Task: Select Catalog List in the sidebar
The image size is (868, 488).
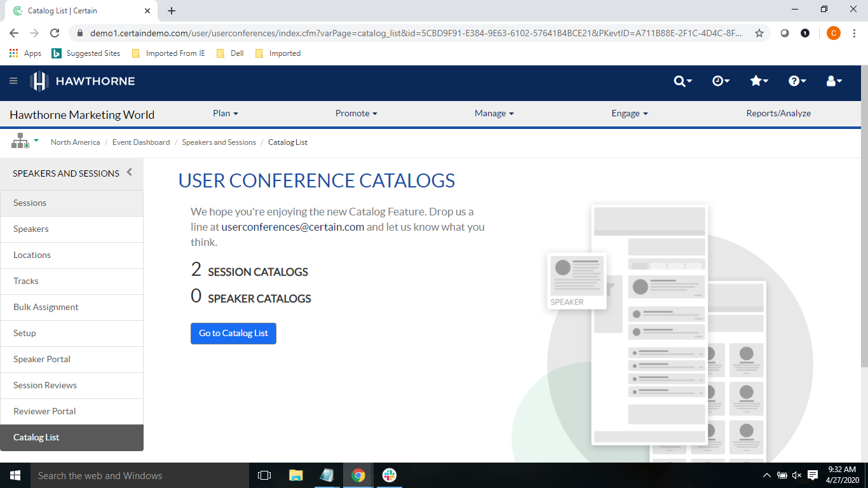Action: [72, 437]
